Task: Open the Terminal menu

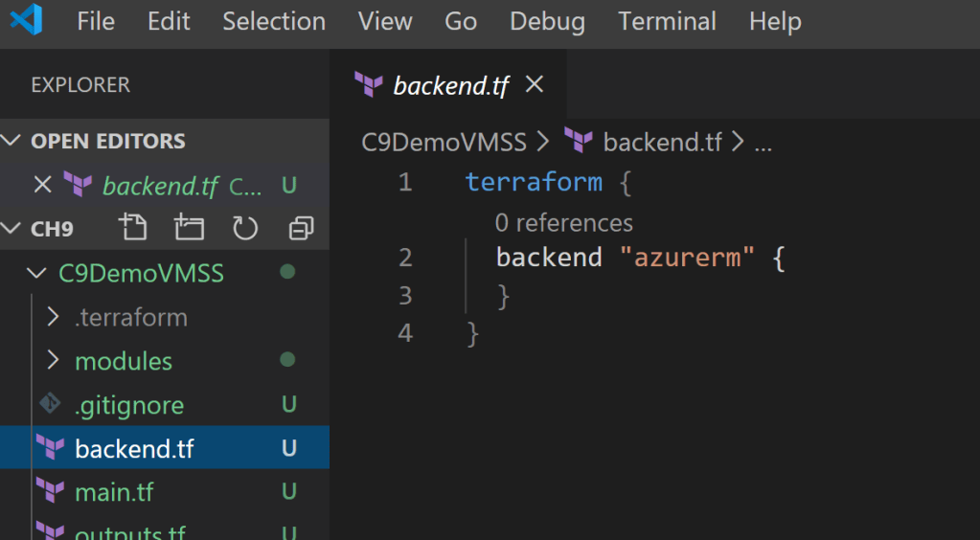Action: coord(667,21)
